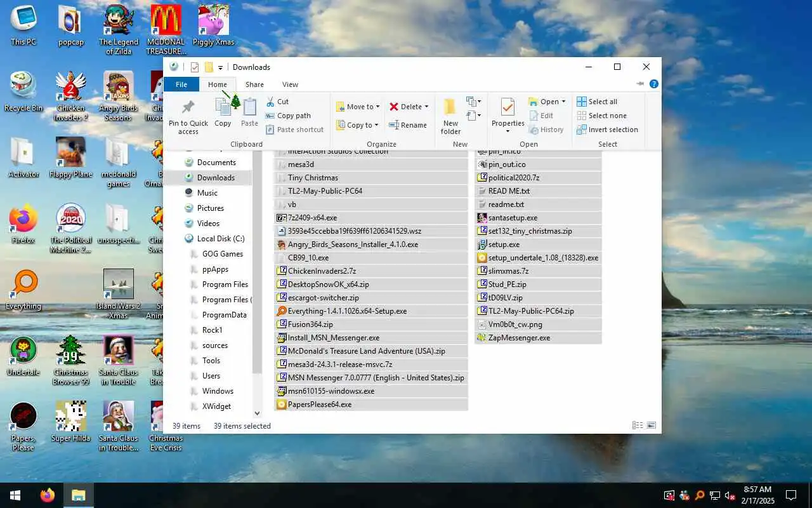Viewport: 812px width, 508px height.
Task: Select file 7z2409-x64.exe
Action: (x=372, y=218)
